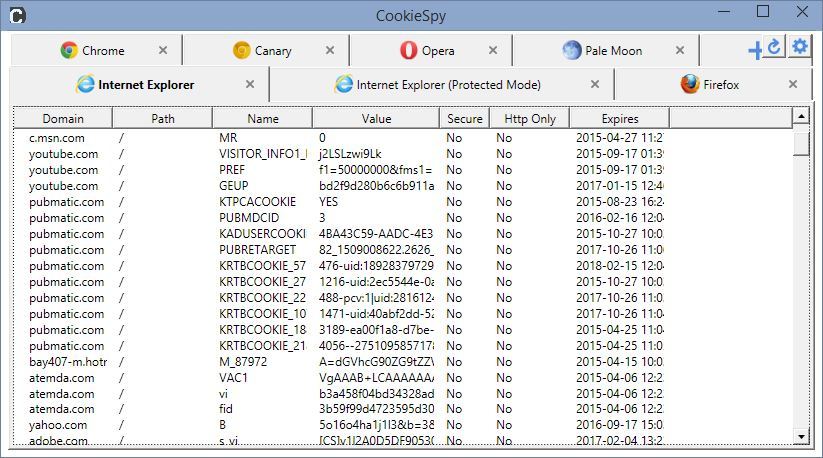
Task: Click value bd2f9d280b6c6b911a
Action: click(376, 186)
